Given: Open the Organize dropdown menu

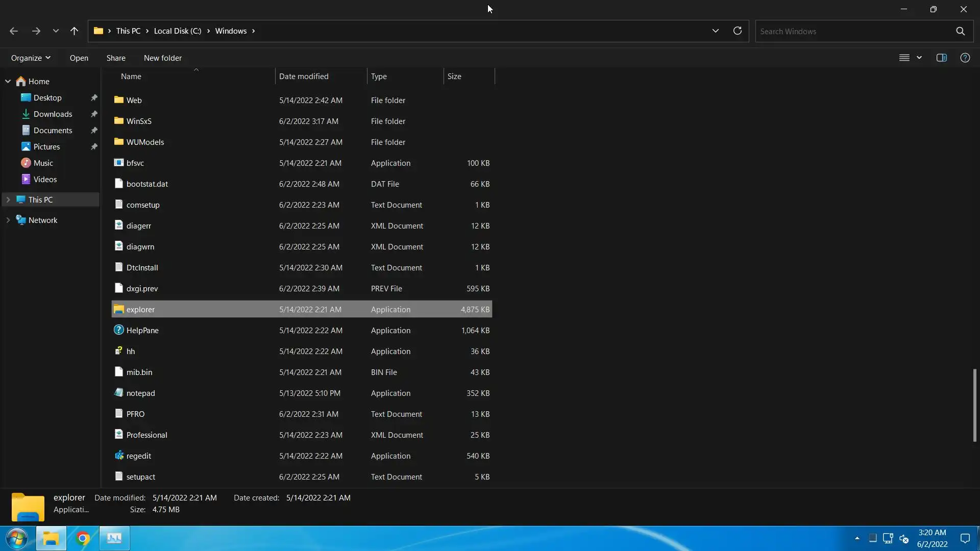Looking at the screenshot, I should 31,58.
